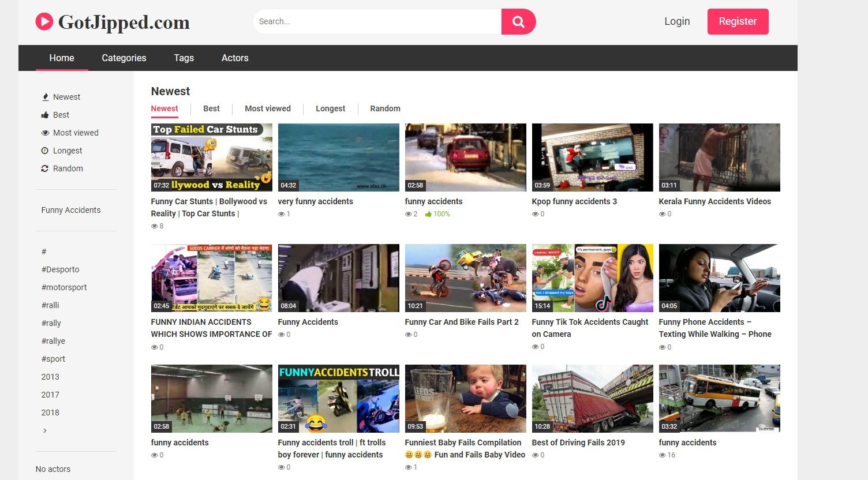Screen dimensions: 868x480
Task: Click the GotJipped play logo icon
Action: pyautogui.click(x=44, y=22)
